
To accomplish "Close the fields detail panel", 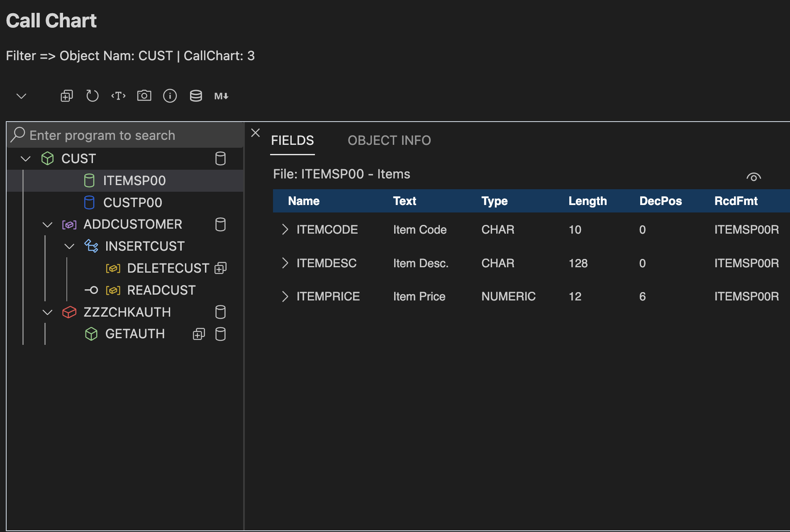I will pyautogui.click(x=256, y=133).
